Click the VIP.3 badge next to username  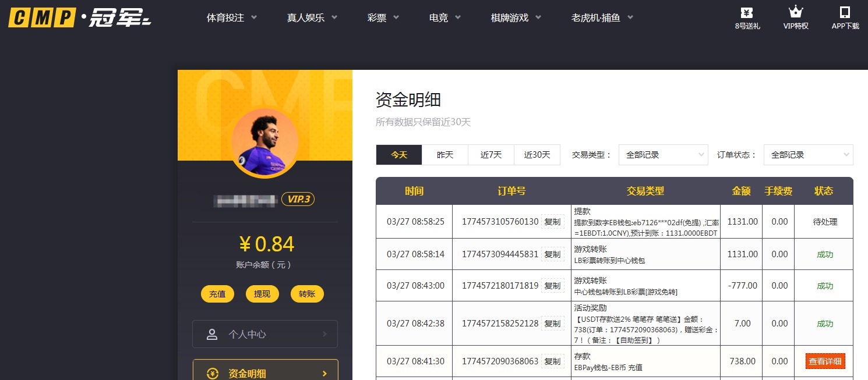298,198
